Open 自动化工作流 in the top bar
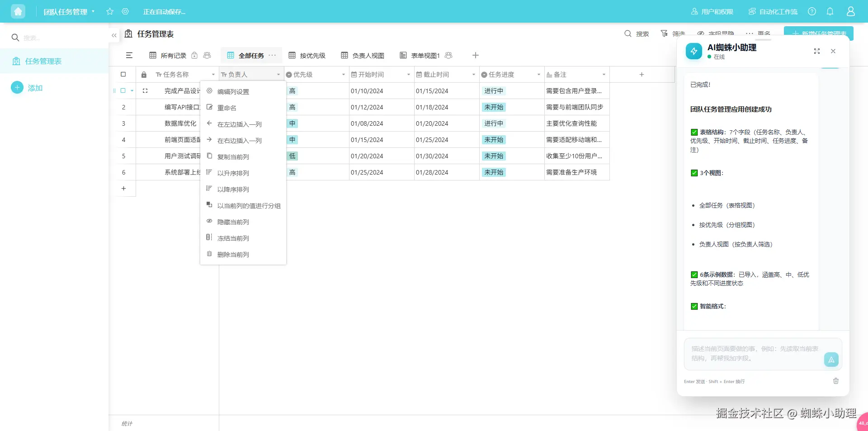The height and width of the screenshot is (431, 868). point(773,11)
